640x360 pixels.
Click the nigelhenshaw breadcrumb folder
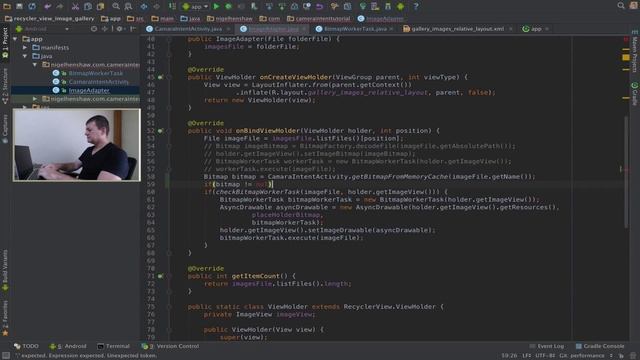[x=230, y=19]
